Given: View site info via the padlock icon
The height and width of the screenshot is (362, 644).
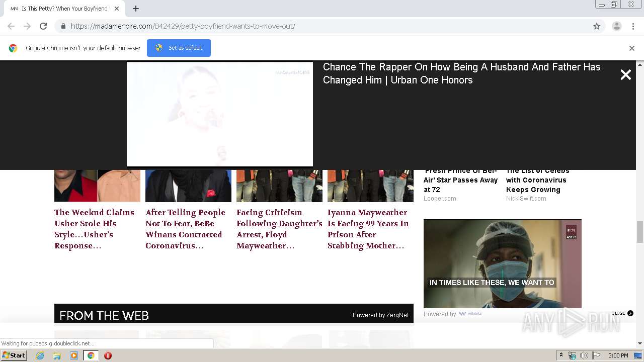Looking at the screenshot, I should [63, 26].
